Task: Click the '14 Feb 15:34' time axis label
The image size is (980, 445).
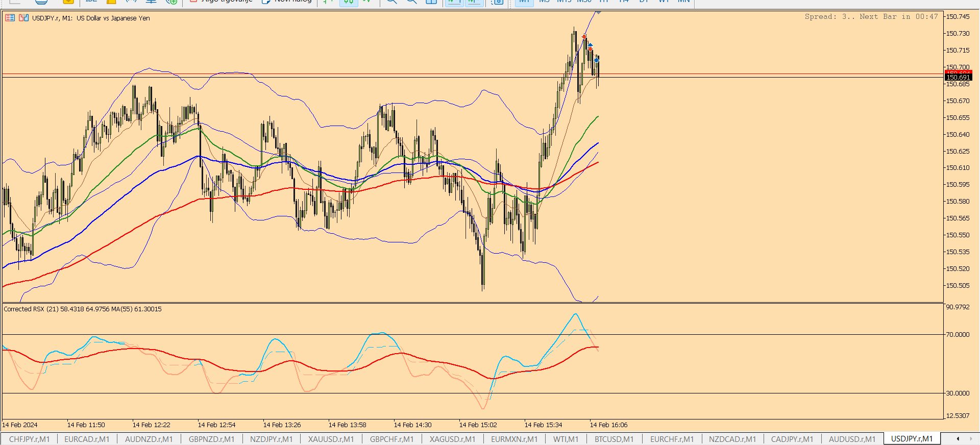Action: 544,425
